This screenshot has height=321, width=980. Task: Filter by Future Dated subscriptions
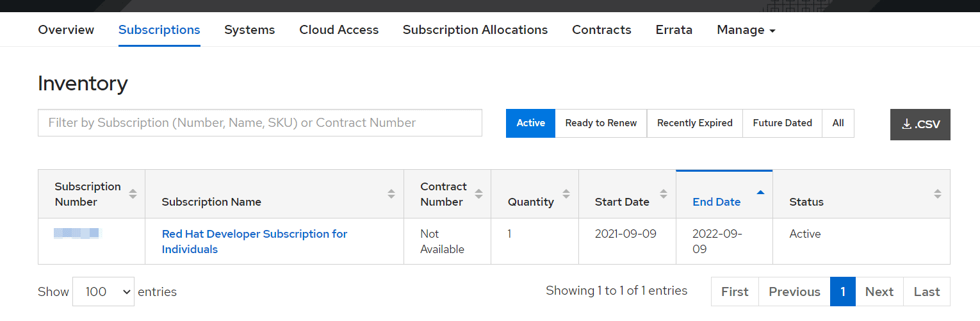(x=782, y=123)
